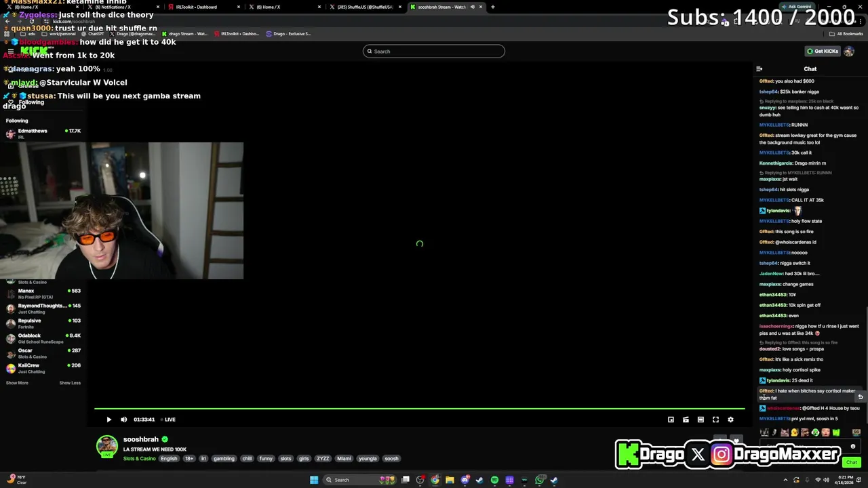Viewport: 868px width, 488px height.
Task: Open the All Bookmarks folder
Action: (846, 34)
